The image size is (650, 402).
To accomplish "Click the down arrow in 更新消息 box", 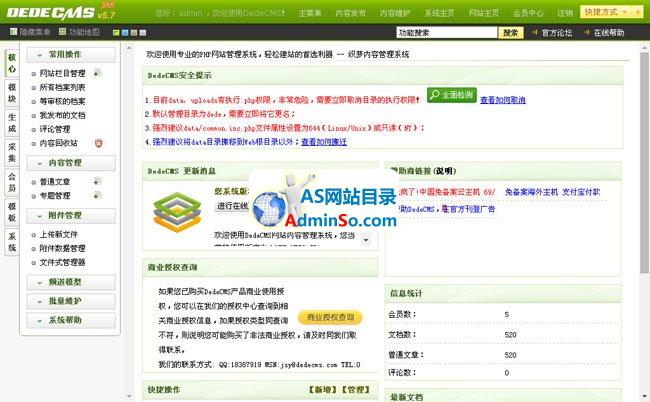I will tap(366, 240).
